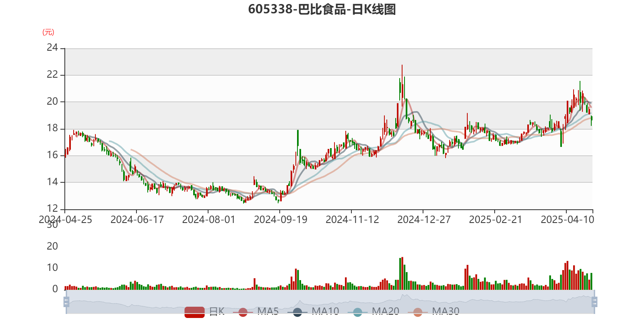
Task: Click the tallest volume bar in December
Action: click(x=402, y=273)
